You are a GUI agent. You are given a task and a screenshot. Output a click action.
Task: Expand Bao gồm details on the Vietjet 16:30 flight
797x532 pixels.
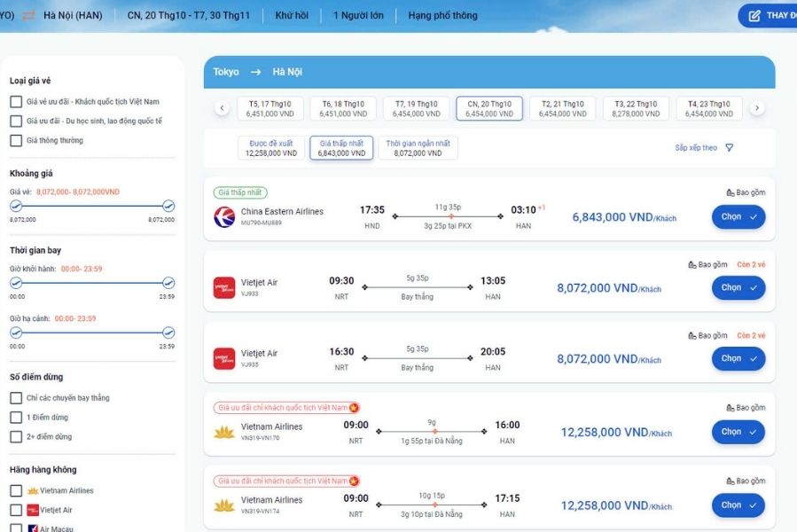pyautogui.click(x=707, y=336)
